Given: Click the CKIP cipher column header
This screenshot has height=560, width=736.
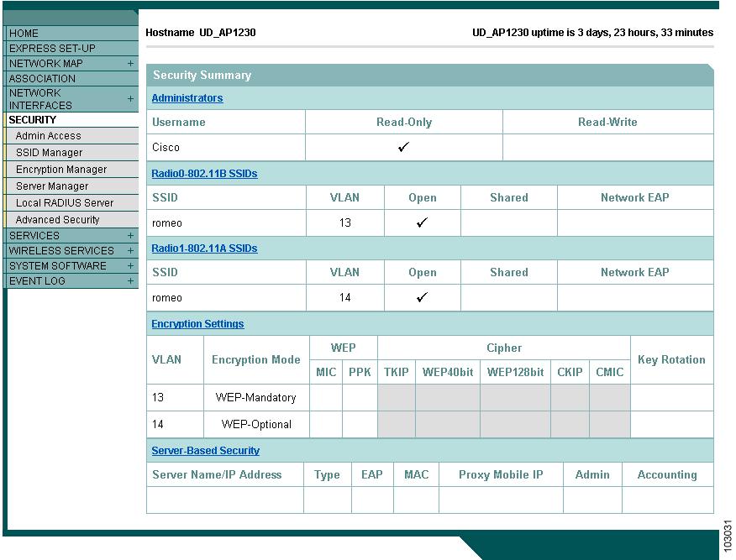Looking at the screenshot, I should [x=570, y=372].
